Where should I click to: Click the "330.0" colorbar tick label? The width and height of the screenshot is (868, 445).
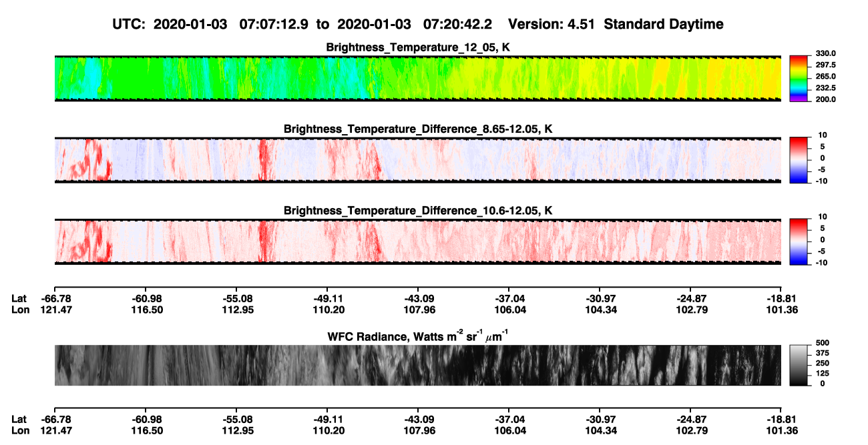pos(825,53)
